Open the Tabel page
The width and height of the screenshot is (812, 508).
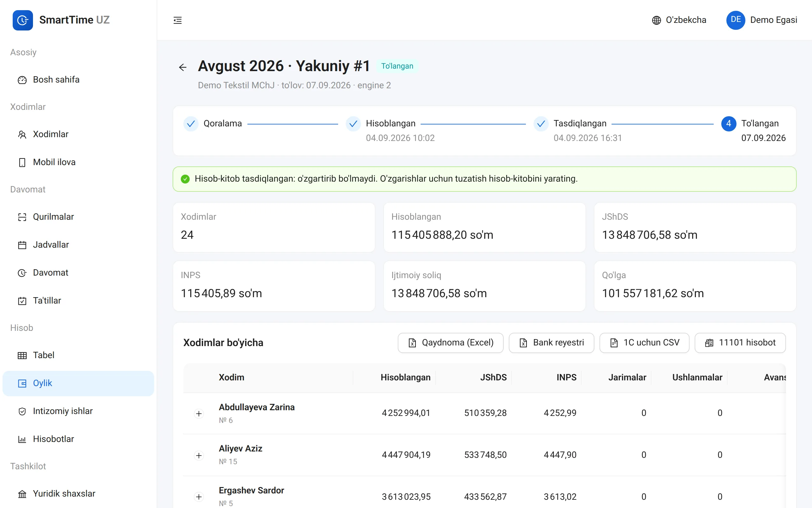78,356
